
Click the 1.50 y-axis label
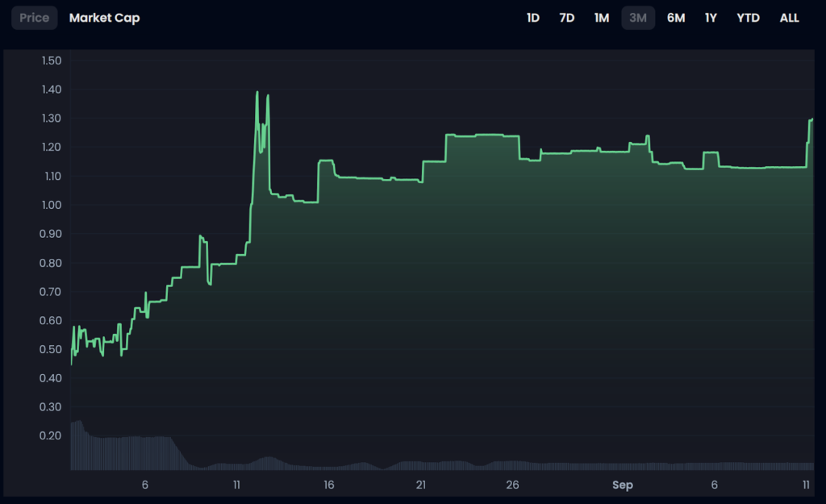pos(52,60)
